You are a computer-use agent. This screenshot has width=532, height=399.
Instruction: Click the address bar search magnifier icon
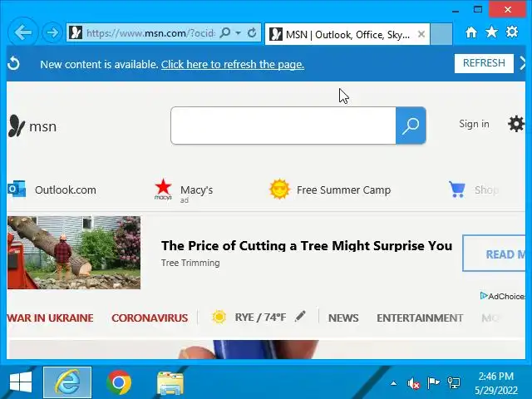tap(225, 32)
